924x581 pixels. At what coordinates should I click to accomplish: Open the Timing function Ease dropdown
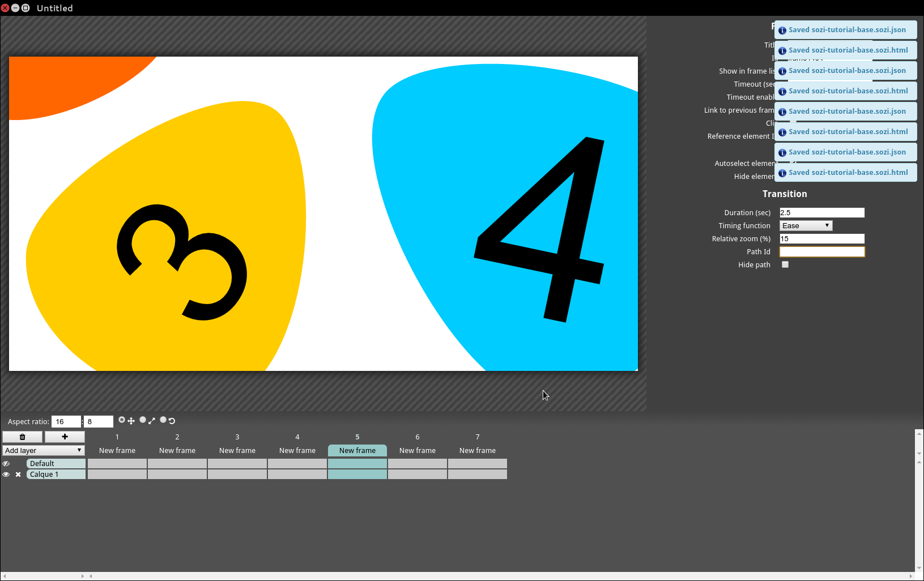coord(806,225)
